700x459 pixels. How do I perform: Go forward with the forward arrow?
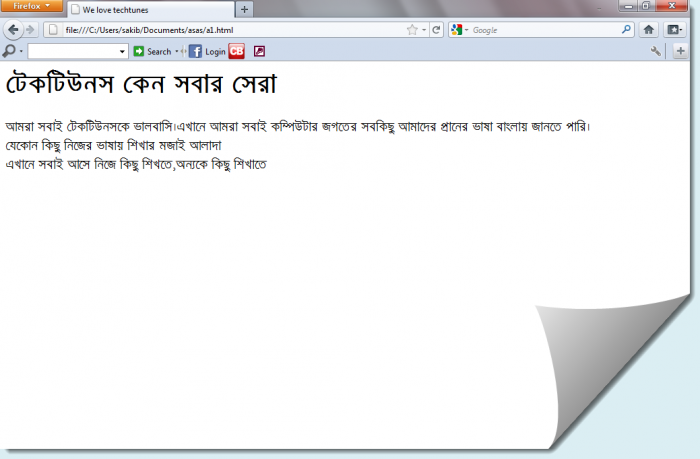pyautogui.click(x=30, y=30)
